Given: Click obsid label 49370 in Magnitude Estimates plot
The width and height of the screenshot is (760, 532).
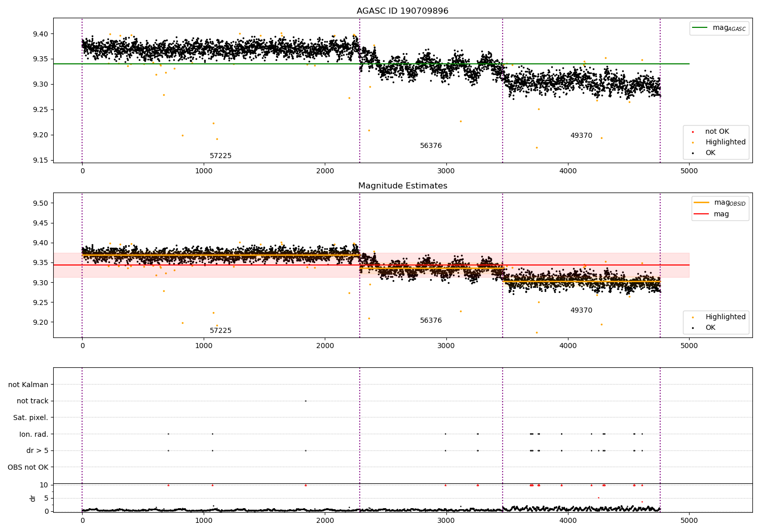Looking at the screenshot, I should click(x=581, y=311).
